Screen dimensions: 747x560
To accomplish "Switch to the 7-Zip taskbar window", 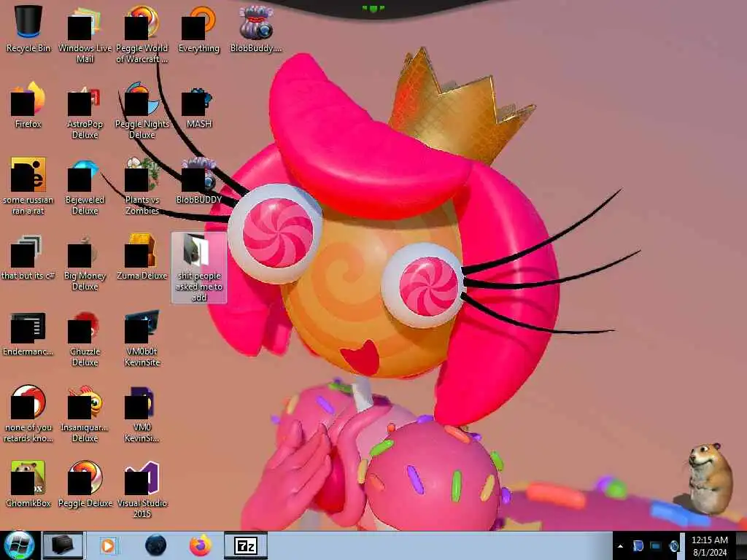I will (246, 545).
